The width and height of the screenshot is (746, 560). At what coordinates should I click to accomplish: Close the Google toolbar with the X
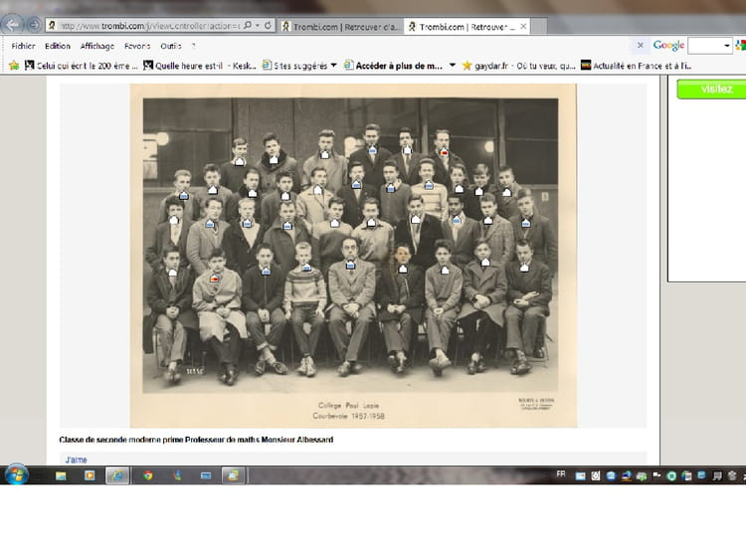[642, 45]
